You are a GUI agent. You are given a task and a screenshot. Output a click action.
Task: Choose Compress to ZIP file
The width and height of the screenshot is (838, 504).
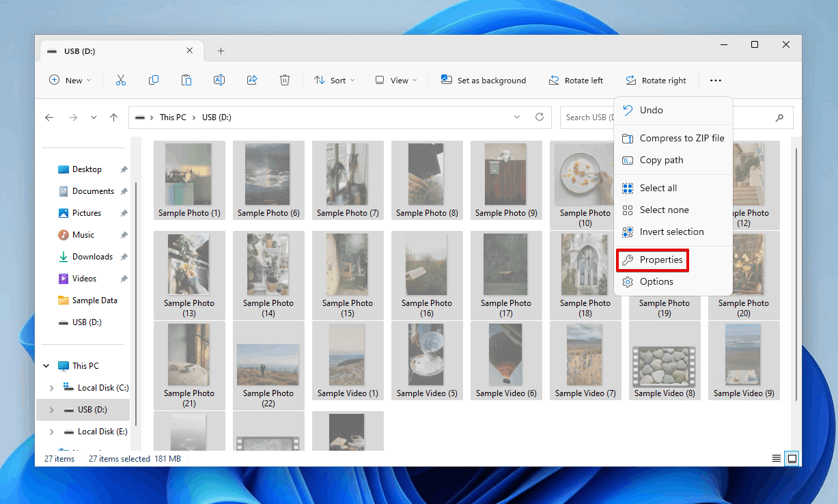[x=673, y=138]
